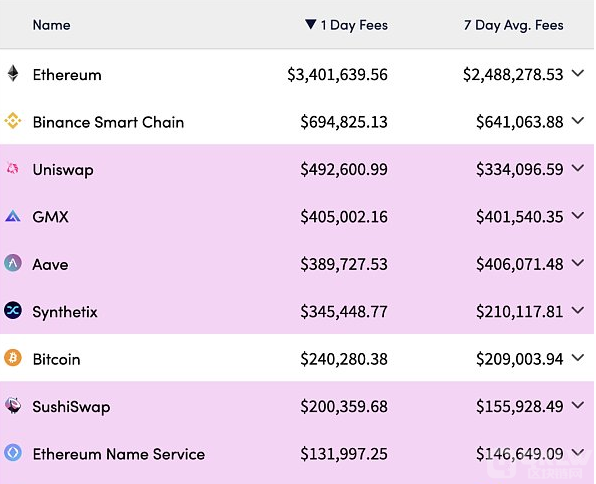Open the Ethereum name link
The height and width of the screenshot is (484, 596).
(67, 75)
